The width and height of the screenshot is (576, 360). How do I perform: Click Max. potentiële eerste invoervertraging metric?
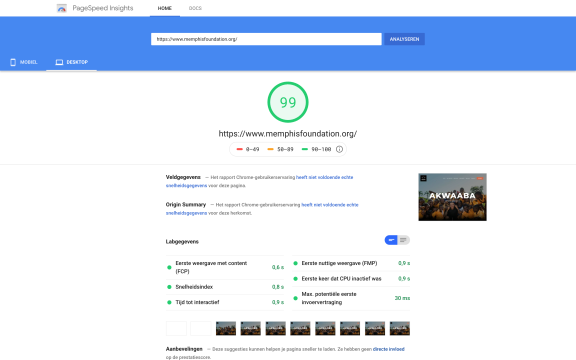(x=351, y=298)
